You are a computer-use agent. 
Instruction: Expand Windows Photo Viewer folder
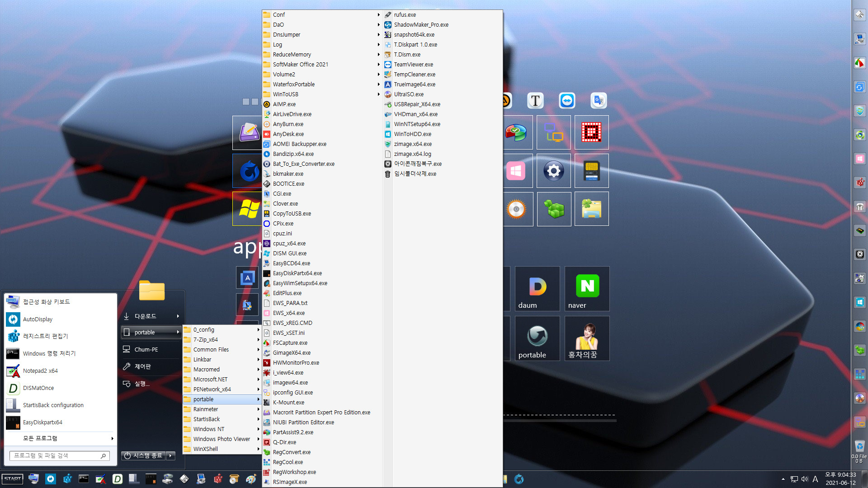(222, 439)
